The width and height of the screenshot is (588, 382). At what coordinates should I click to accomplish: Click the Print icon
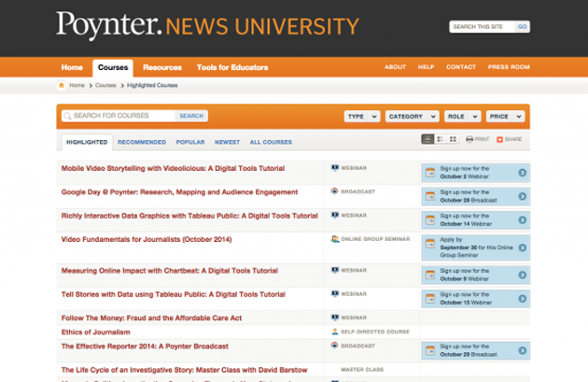[x=469, y=139]
